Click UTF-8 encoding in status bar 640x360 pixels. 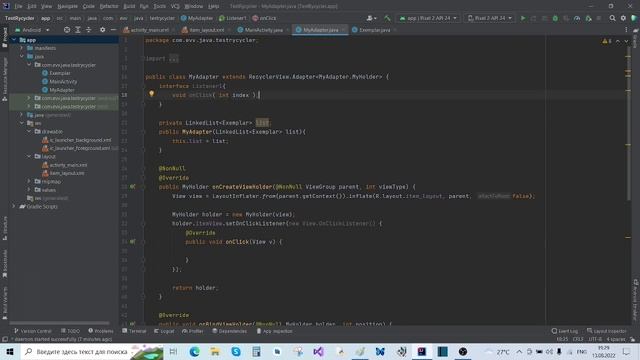tap(594, 339)
